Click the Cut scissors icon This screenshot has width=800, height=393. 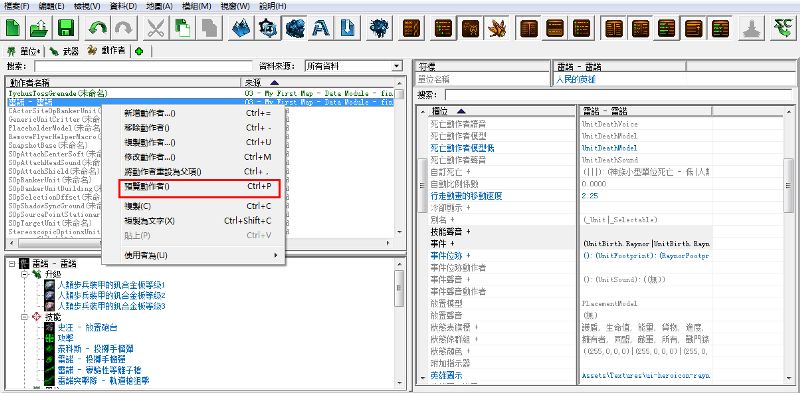pos(155,27)
